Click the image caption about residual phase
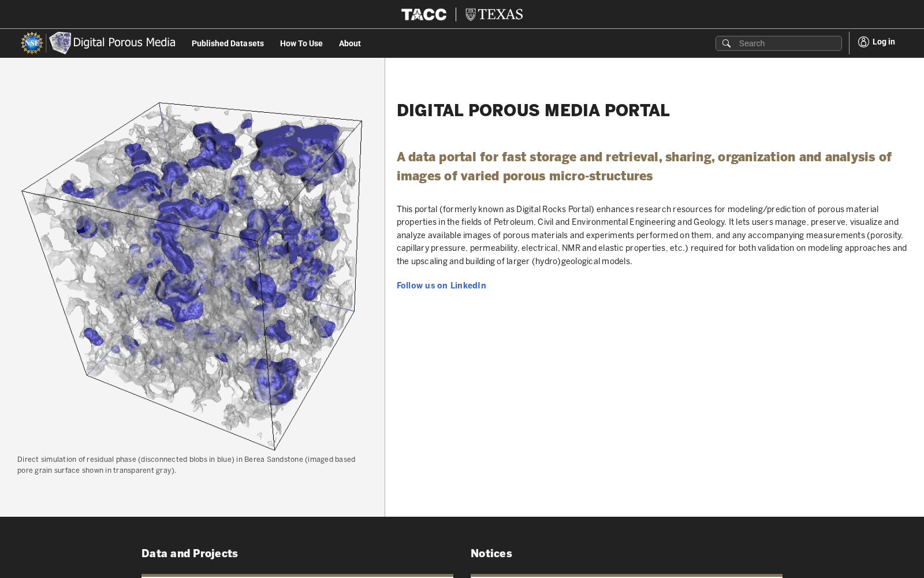Viewport: 924px width, 578px height. [x=186, y=465]
